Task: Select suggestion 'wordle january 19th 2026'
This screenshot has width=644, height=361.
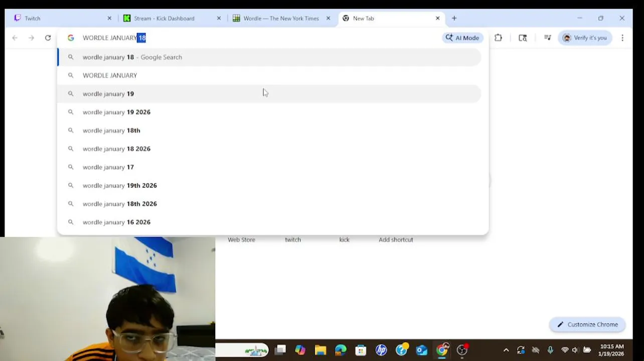Action: click(x=269, y=186)
